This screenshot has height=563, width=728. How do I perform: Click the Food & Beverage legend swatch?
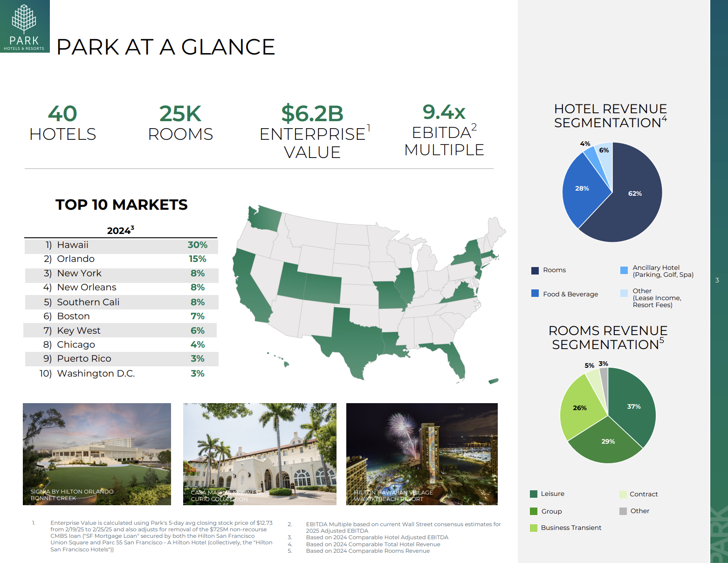point(535,293)
